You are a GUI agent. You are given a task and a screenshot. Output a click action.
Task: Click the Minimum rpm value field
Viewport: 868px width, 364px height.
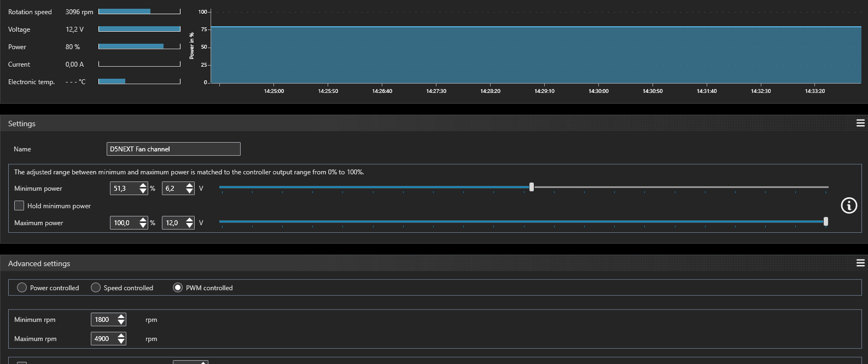pos(103,320)
